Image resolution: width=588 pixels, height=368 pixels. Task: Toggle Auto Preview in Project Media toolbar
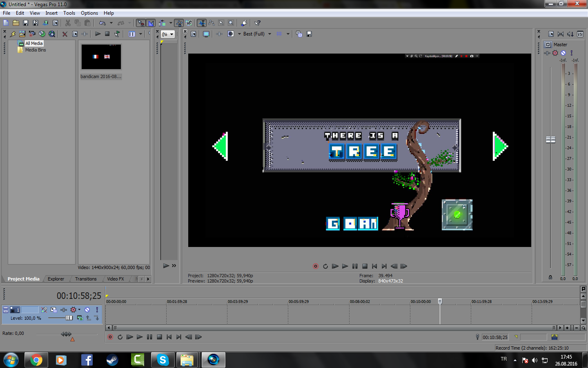click(117, 34)
